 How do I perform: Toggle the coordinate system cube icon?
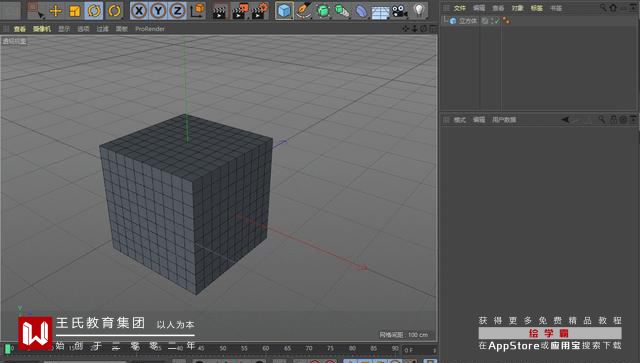pos(197,11)
